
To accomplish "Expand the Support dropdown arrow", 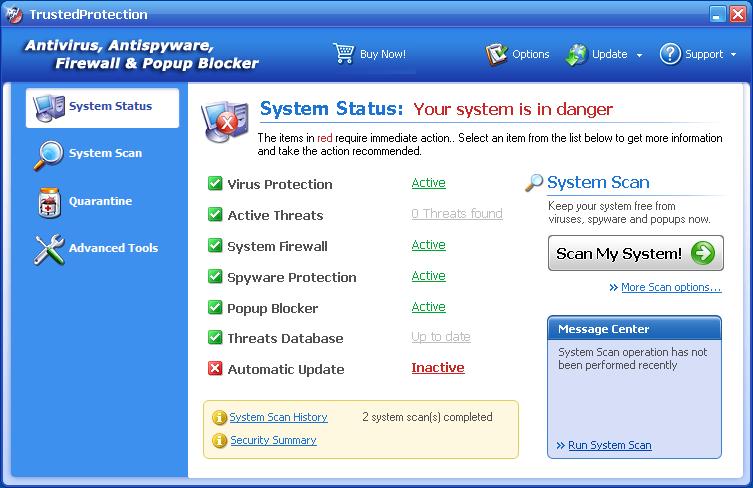I will click(733, 55).
